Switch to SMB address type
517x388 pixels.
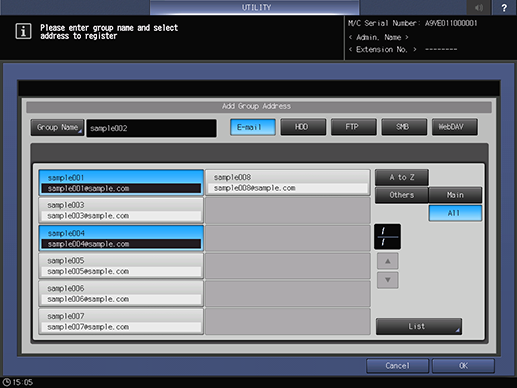click(404, 127)
